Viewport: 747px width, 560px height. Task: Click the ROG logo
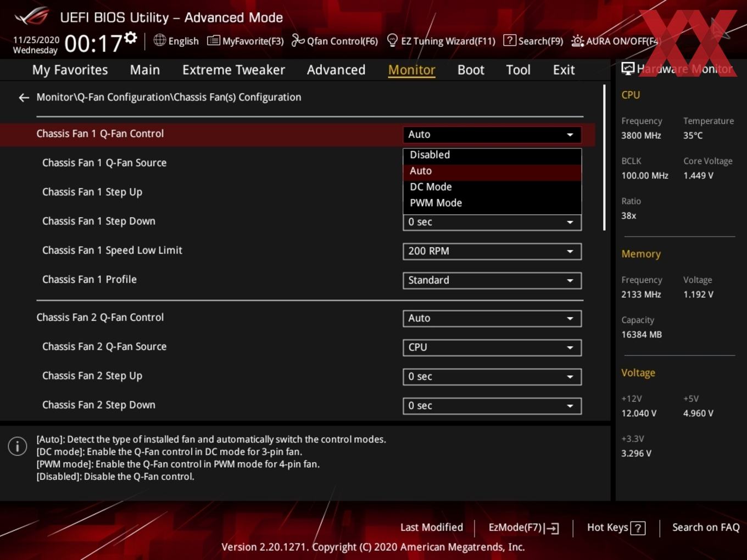(31, 16)
